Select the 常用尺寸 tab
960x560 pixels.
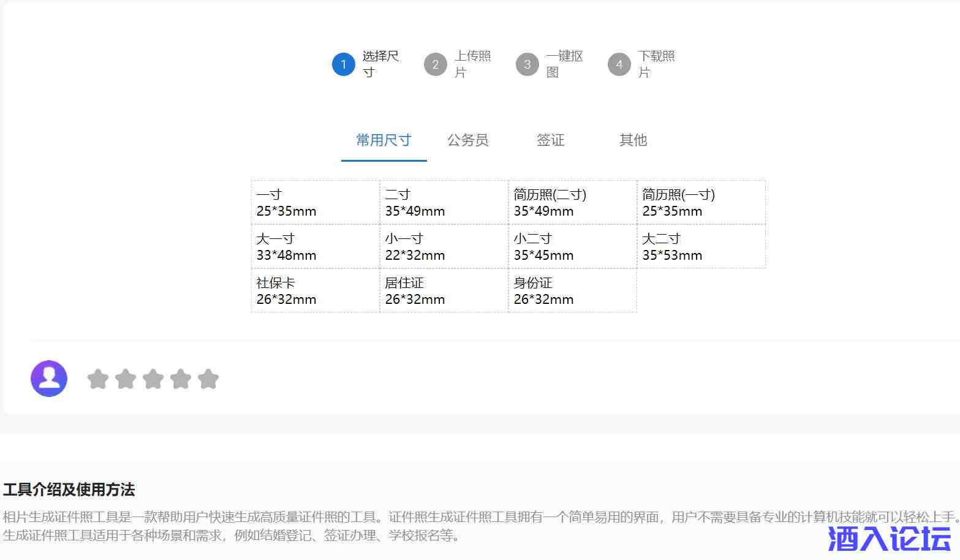[x=384, y=140]
